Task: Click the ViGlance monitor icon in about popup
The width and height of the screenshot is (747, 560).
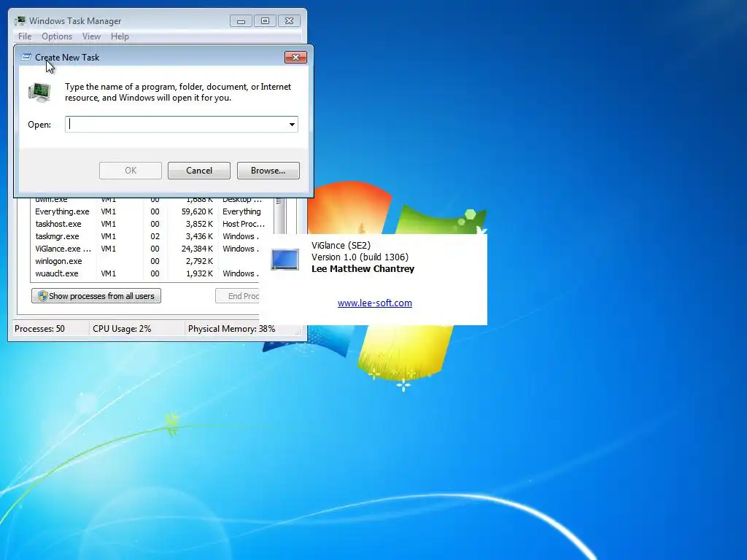Action: 285,260
